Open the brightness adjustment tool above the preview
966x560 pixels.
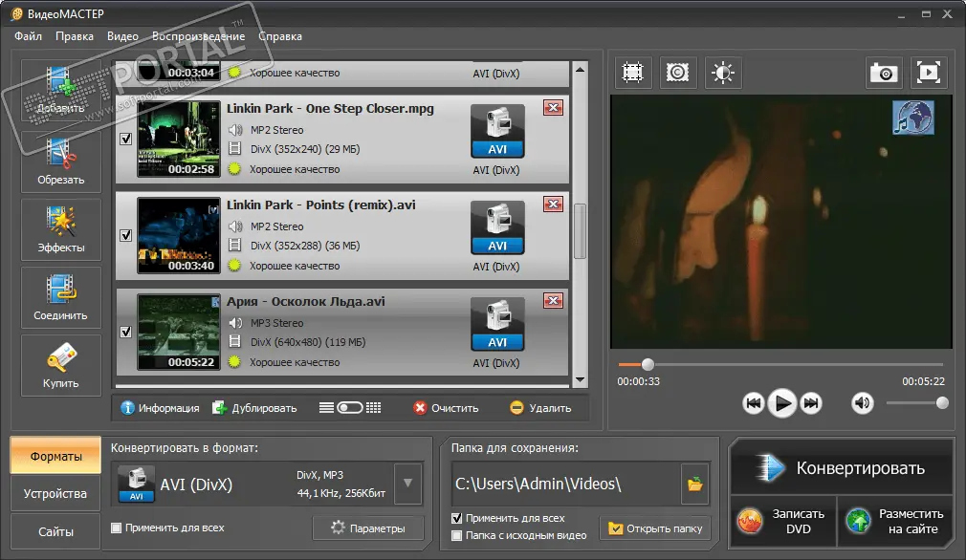click(723, 73)
